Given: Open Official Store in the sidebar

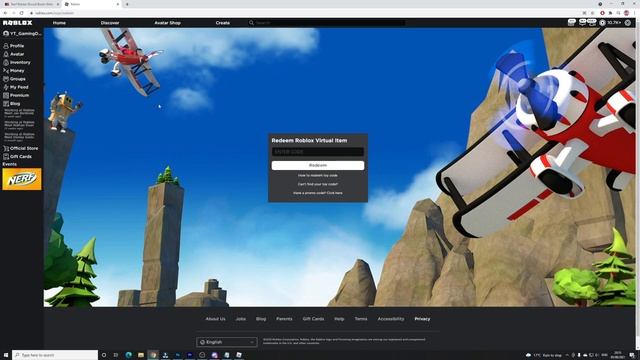Looking at the screenshot, I should click(20, 148).
